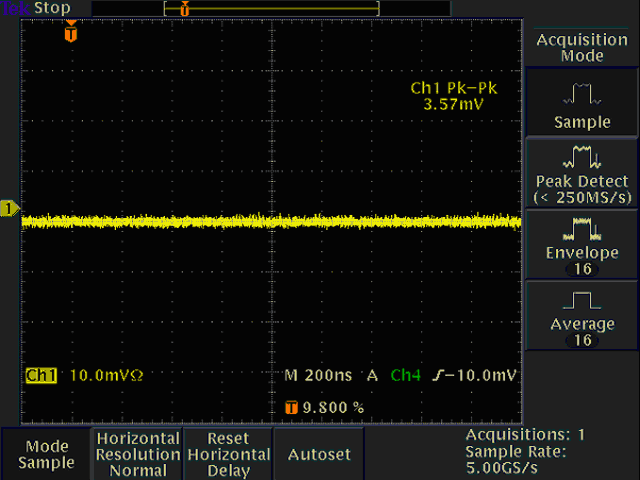Click the waveform record view bar
The image size is (640, 480).
click(270, 8)
